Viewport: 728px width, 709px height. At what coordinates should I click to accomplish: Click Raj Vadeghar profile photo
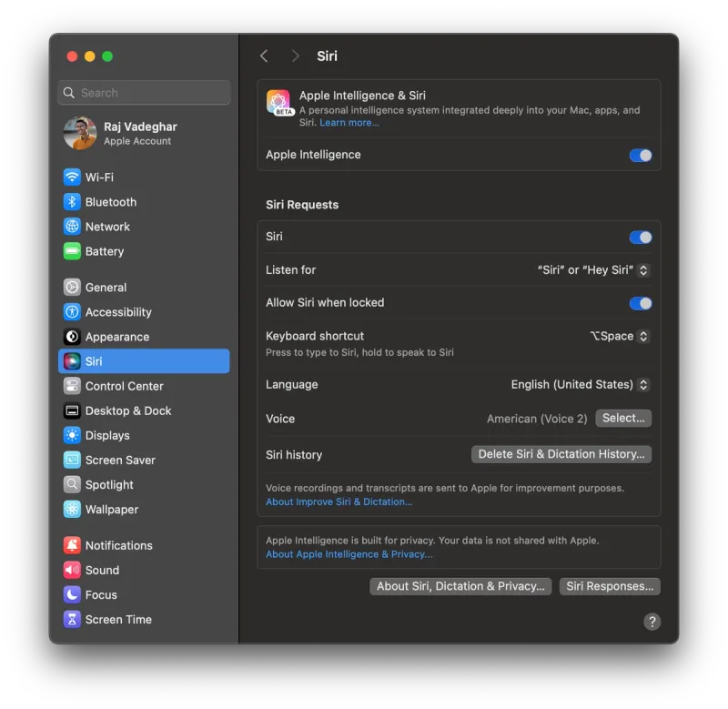80,133
